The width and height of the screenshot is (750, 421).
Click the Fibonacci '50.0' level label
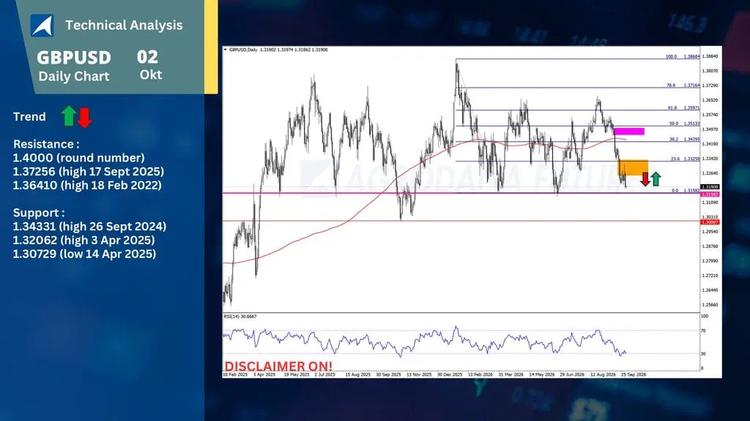tap(674, 123)
